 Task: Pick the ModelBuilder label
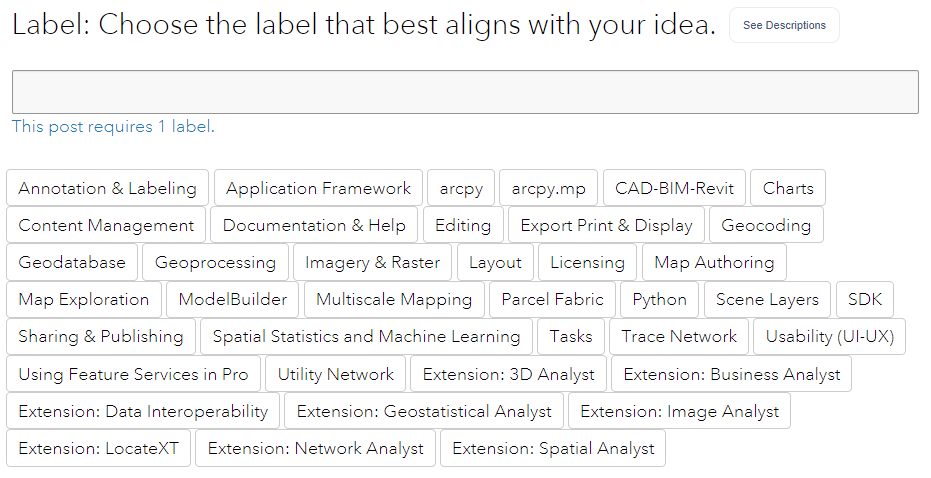point(232,299)
